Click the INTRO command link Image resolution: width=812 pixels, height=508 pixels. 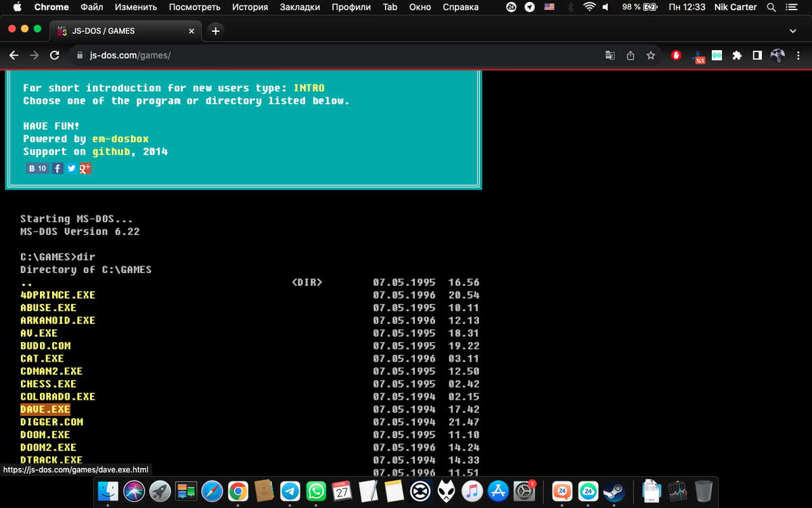pyautogui.click(x=309, y=88)
